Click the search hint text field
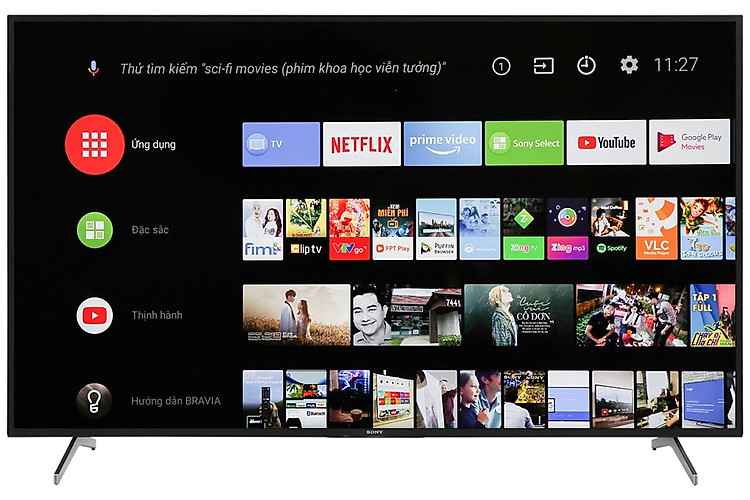The image size is (750, 500). pos(283,68)
